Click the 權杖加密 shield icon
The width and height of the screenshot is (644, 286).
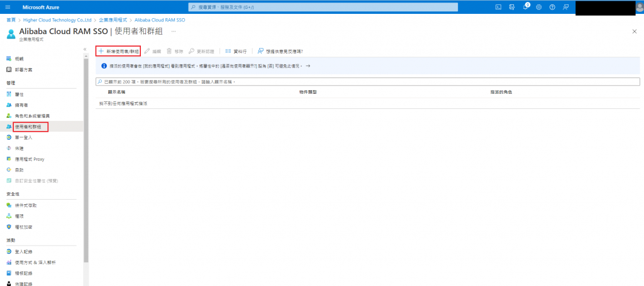(x=9, y=227)
